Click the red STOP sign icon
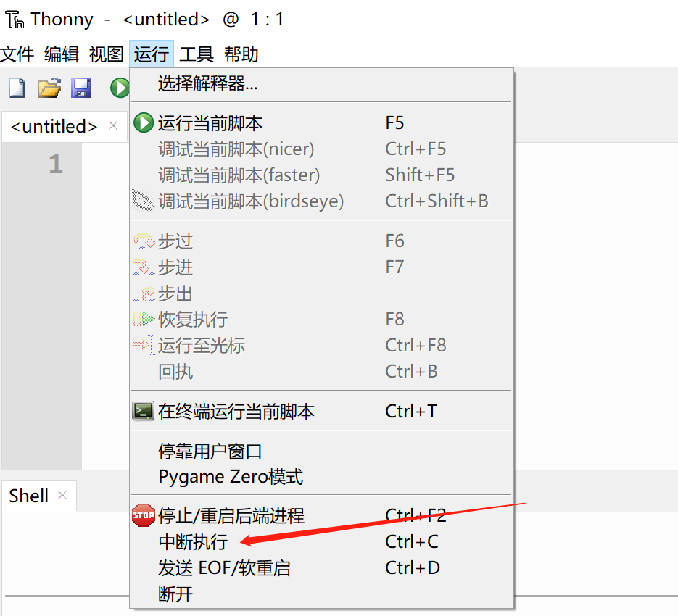The height and width of the screenshot is (616, 678). (144, 515)
